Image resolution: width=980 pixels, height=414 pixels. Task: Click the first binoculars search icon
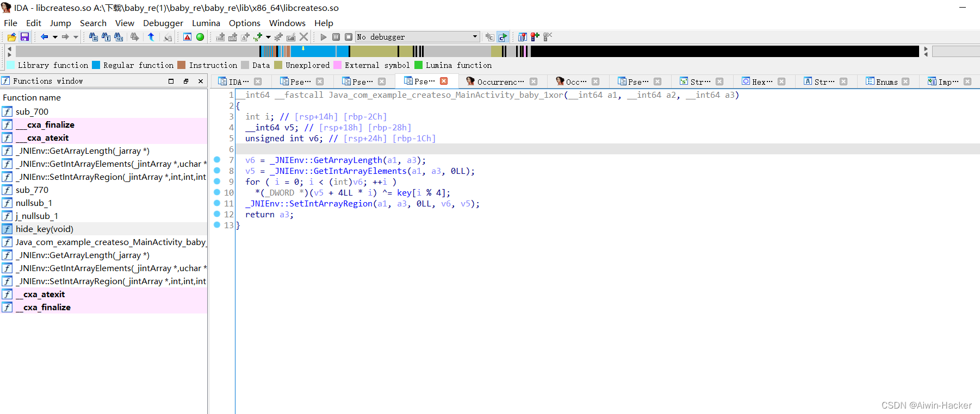click(94, 37)
